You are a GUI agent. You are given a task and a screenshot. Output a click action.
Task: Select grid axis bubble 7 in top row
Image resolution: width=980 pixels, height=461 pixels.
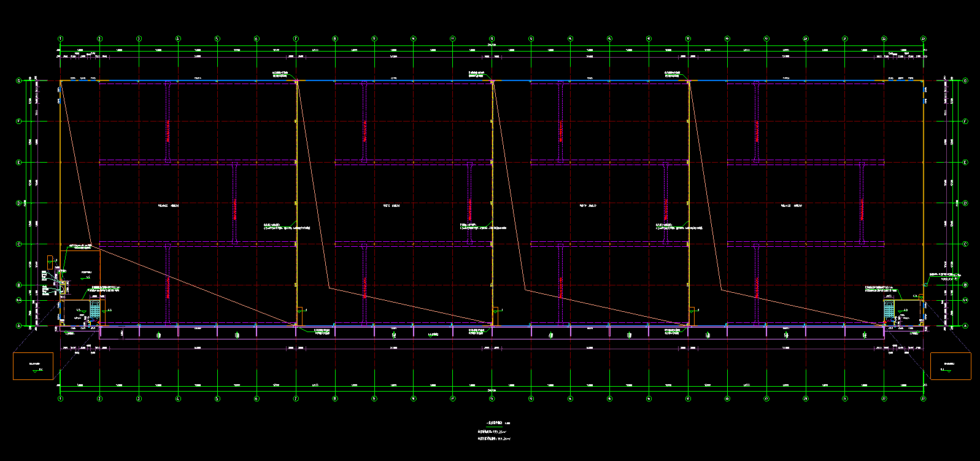coord(296,39)
